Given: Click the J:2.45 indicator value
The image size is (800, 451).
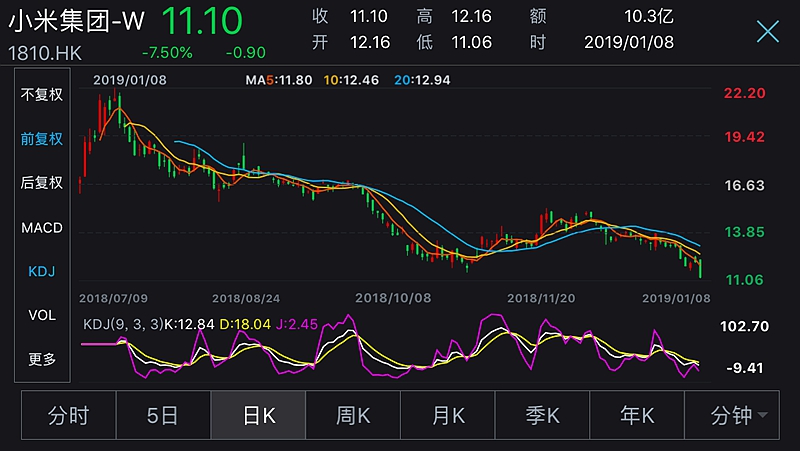Looking at the screenshot, I should pyautogui.click(x=297, y=324).
